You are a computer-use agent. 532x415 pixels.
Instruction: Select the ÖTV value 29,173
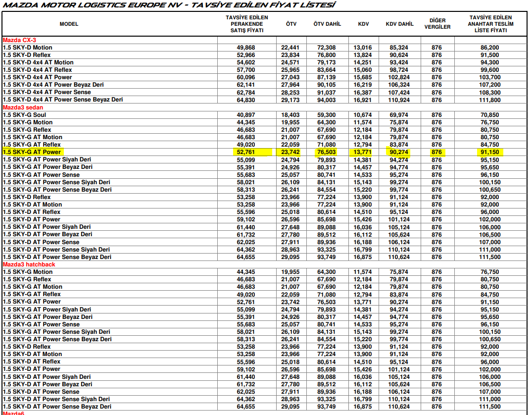(x=290, y=100)
